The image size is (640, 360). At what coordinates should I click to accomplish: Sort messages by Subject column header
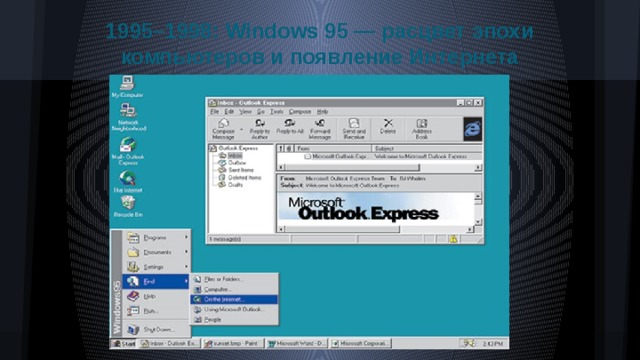tap(427, 148)
